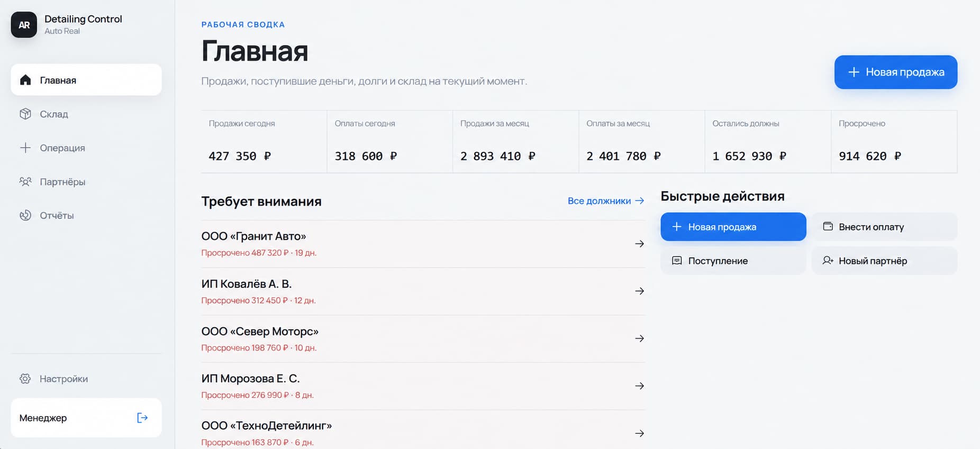The height and width of the screenshot is (449, 980).
Task: Click Менеджер user label
Action: click(43, 418)
